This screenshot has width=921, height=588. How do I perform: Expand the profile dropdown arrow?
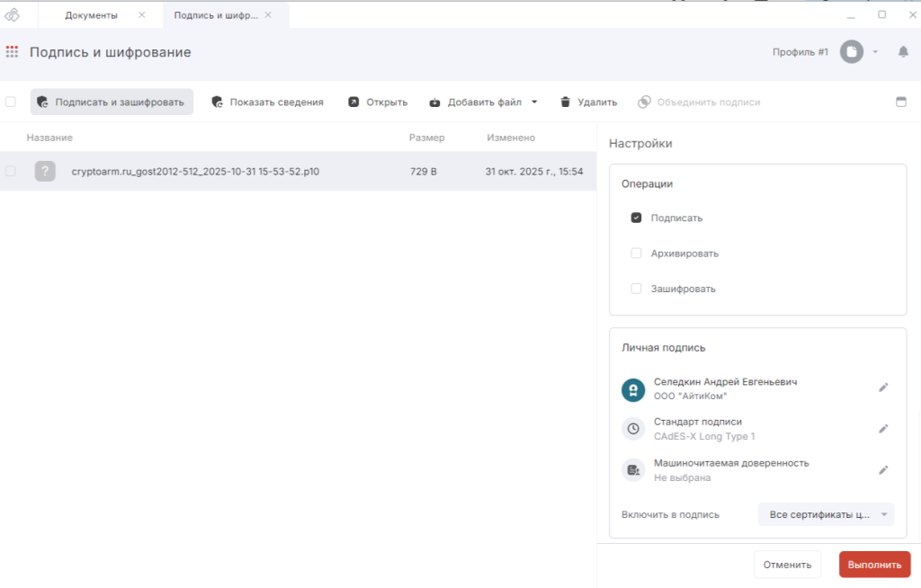coord(875,52)
